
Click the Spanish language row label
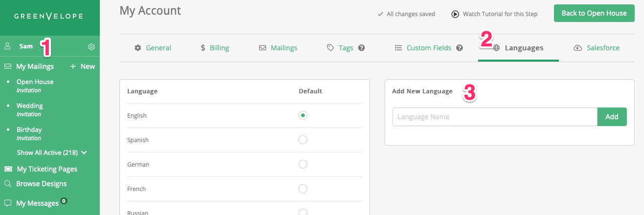138,140
